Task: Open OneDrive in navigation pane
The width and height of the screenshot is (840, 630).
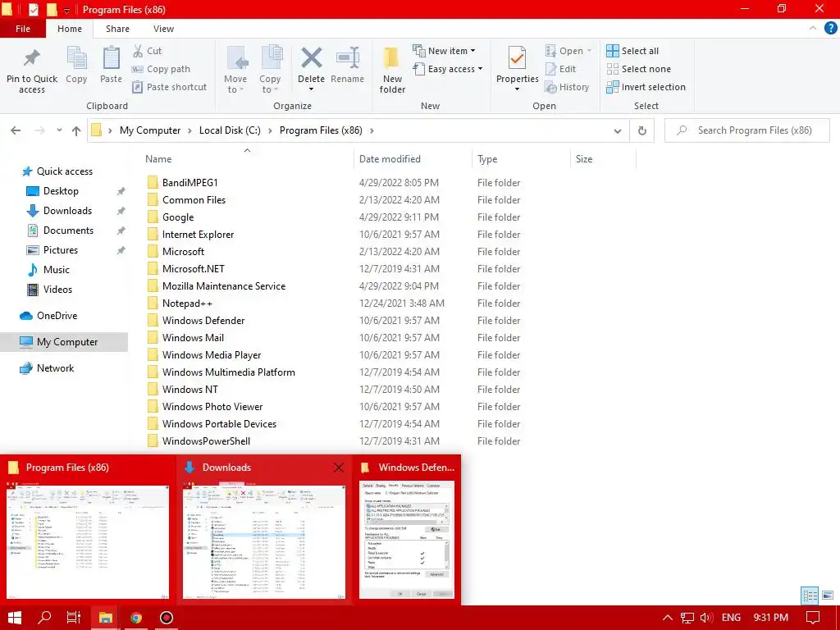Action: [x=57, y=316]
